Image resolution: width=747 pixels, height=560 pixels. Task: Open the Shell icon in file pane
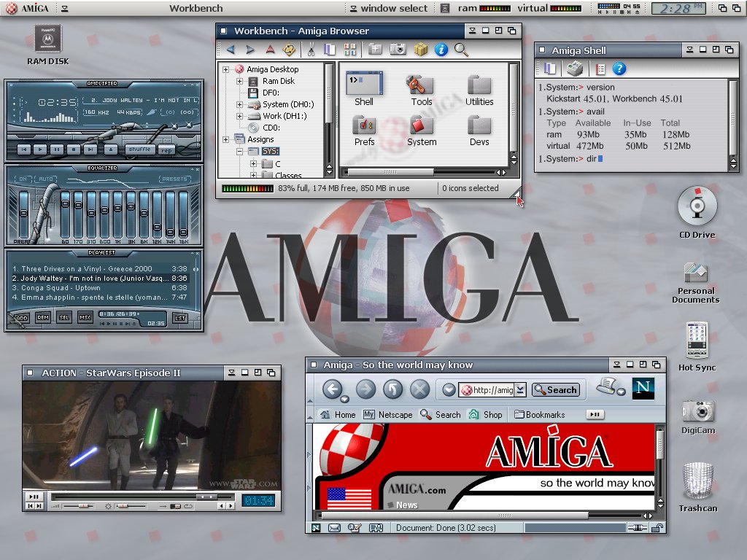[364, 90]
